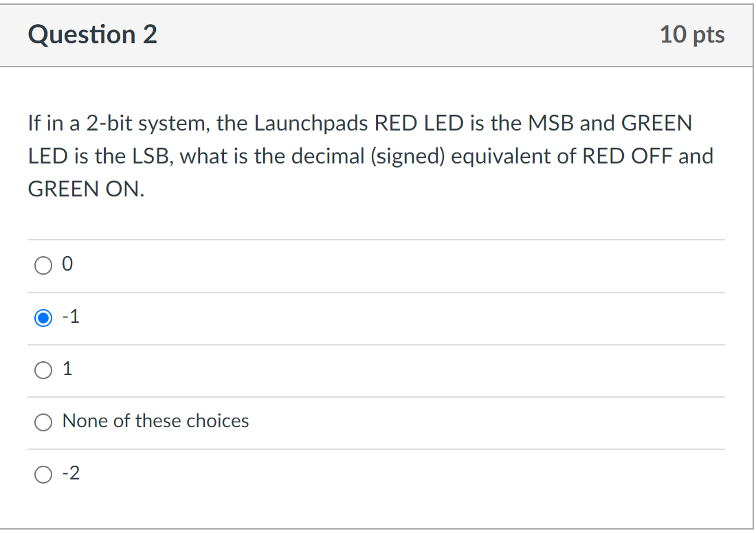Click the question prompt paragraph
The image size is (756, 533).
(x=370, y=155)
